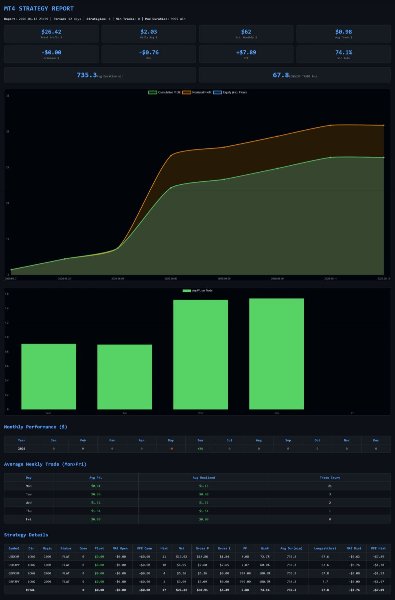The image size is (395, 600).
Task: Click the Trade Count column header
Action: [x=330, y=478]
